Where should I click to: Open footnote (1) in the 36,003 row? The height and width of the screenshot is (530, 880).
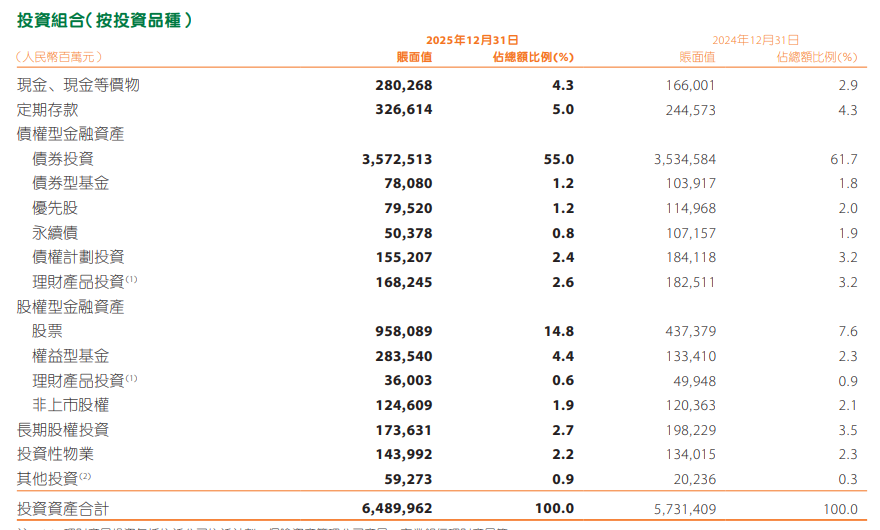(x=131, y=377)
